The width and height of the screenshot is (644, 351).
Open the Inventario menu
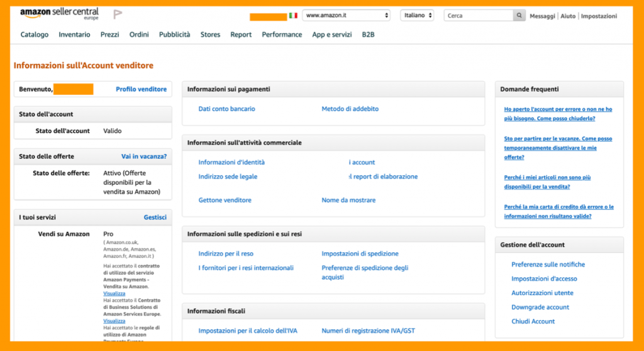coord(74,35)
